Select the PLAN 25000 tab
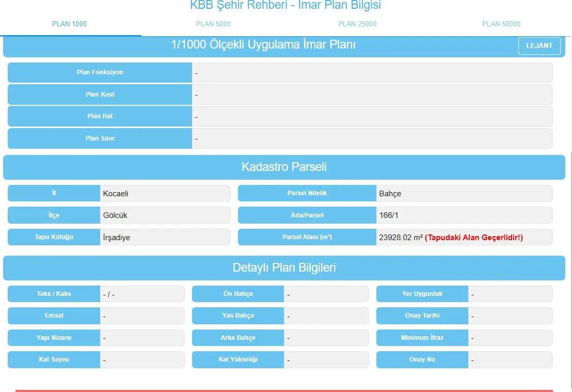Screen dimensions: 572x392 (357, 24)
